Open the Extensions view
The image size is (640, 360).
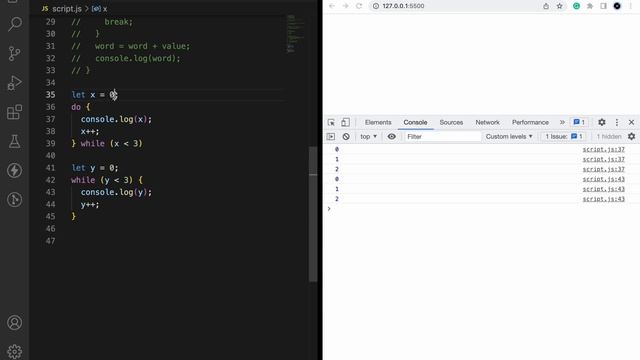click(15, 112)
